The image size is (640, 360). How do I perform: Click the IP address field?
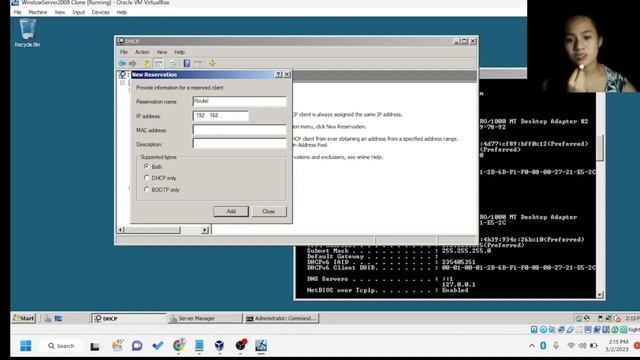point(220,116)
